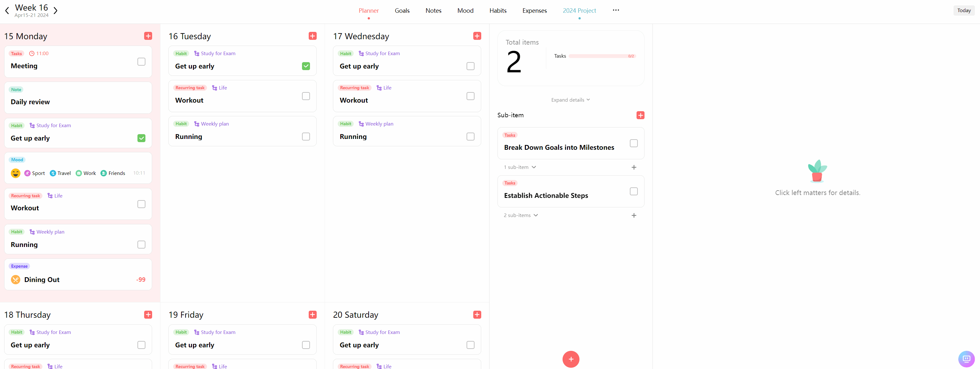The height and width of the screenshot is (369, 980).
Task: Go to previous week arrow
Action: point(7,11)
